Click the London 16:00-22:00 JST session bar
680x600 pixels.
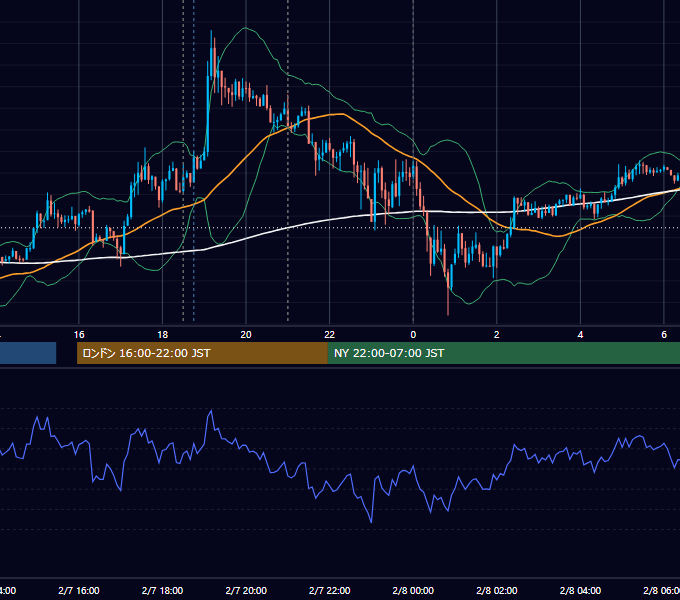(202, 353)
